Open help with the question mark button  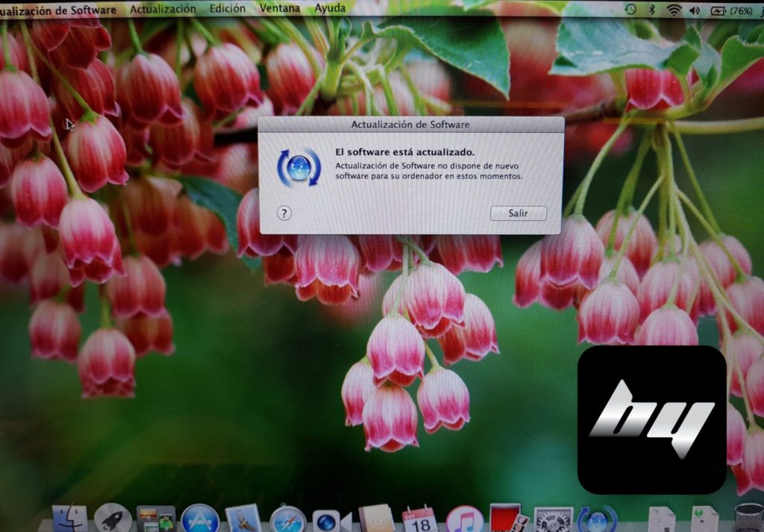click(x=284, y=213)
